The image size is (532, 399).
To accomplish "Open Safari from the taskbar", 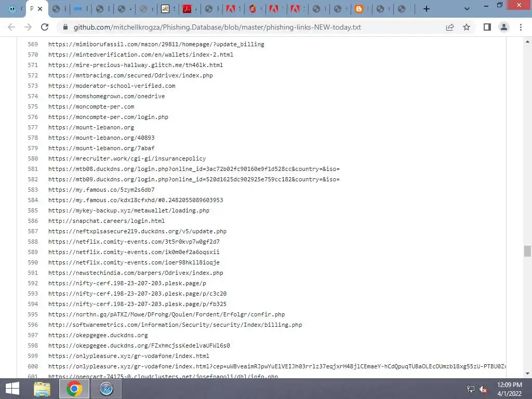I will pyautogui.click(x=106, y=389).
